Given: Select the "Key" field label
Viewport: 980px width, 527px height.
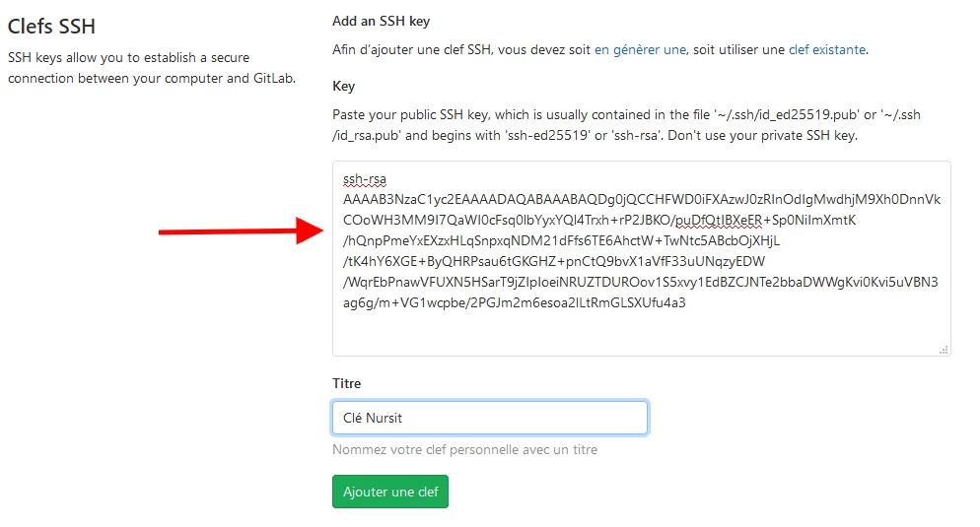Looking at the screenshot, I should click(343, 87).
